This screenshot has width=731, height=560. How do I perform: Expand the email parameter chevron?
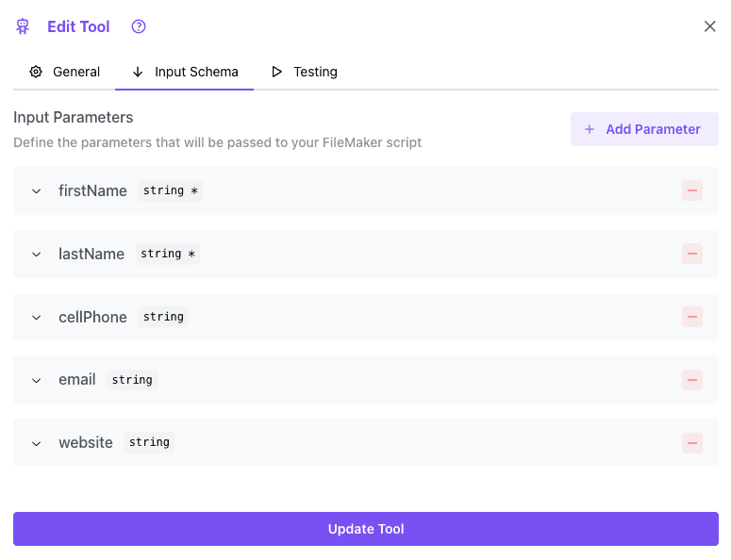tap(37, 381)
